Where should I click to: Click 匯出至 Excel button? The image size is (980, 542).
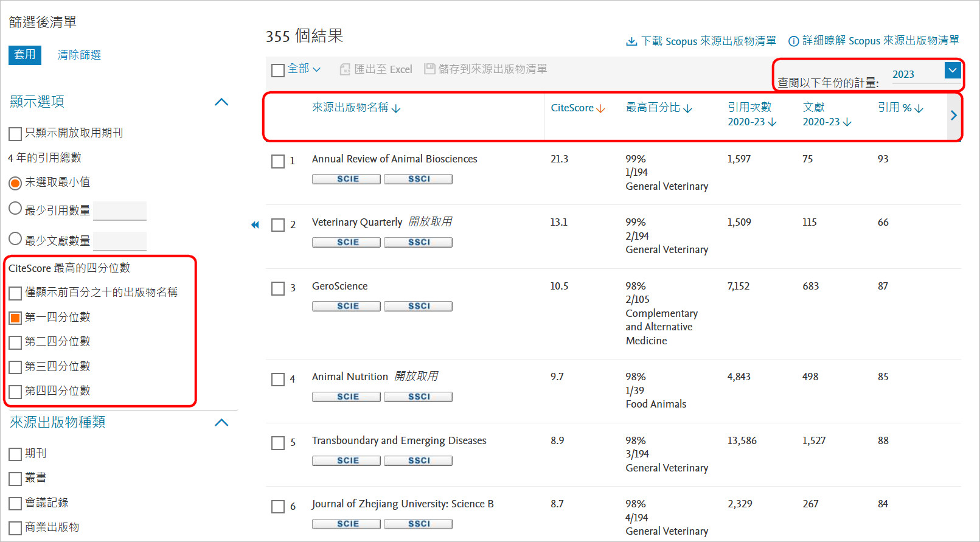pos(376,69)
